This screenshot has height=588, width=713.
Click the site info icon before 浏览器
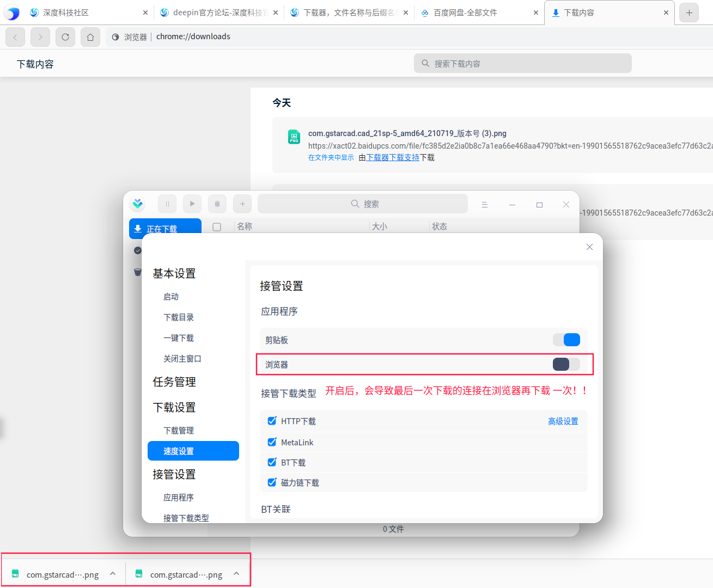click(115, 37)
